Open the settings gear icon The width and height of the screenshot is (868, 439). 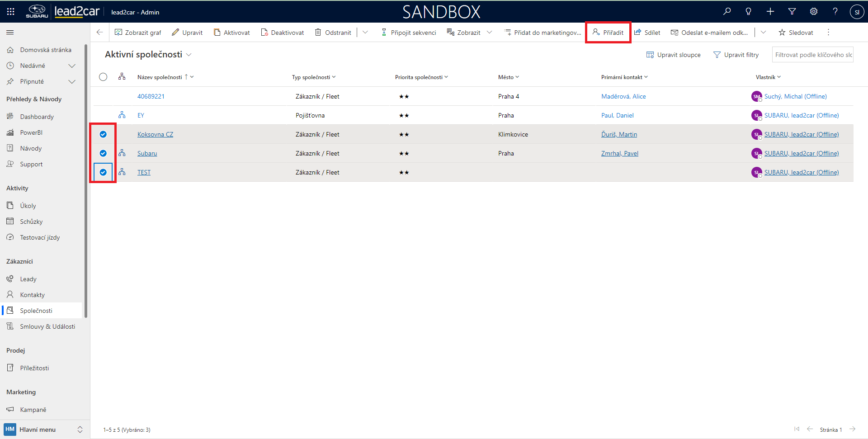(x=814, y=12)
